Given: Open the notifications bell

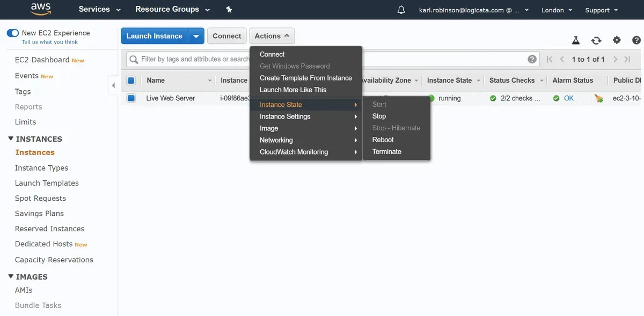Looking at the screenshot, I should coord(401,10).
